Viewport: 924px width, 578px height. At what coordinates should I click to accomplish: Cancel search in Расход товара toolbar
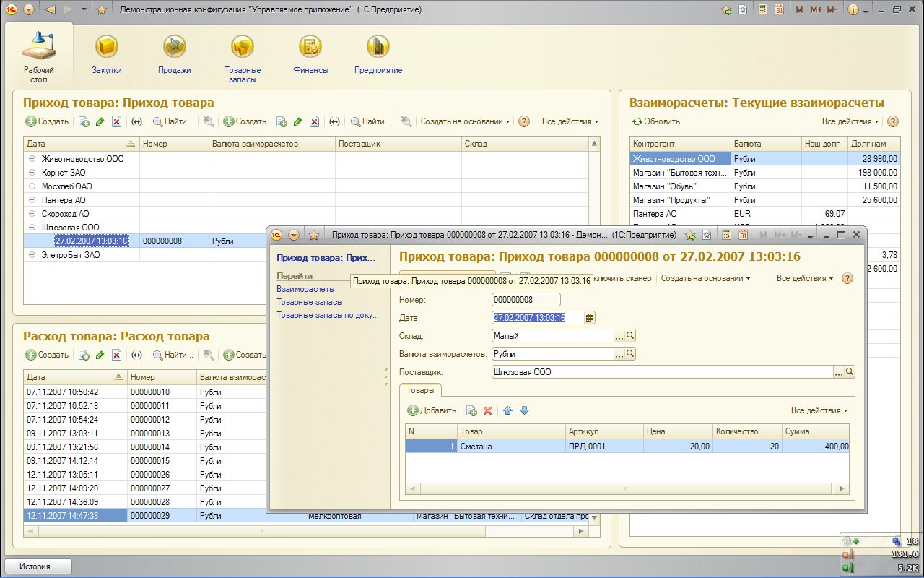point(208,355)
